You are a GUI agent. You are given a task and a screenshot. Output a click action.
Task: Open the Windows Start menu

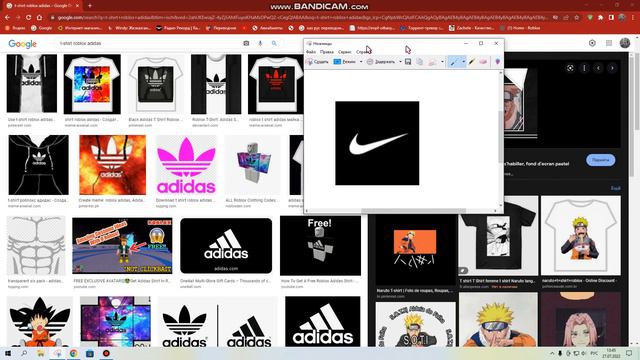coord(7,353)
